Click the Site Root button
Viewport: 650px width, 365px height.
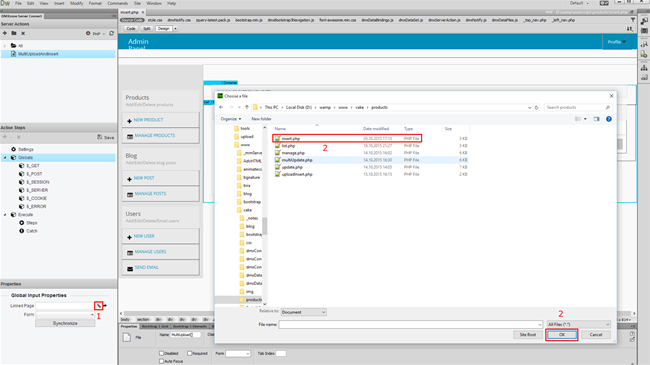click(x=528, y=335)
